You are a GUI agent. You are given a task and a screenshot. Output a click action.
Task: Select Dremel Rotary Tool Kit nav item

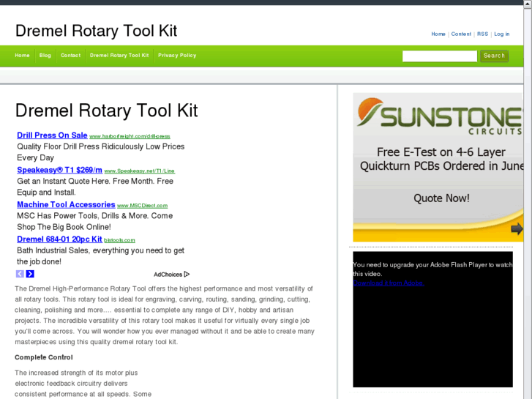coord(119,56)
